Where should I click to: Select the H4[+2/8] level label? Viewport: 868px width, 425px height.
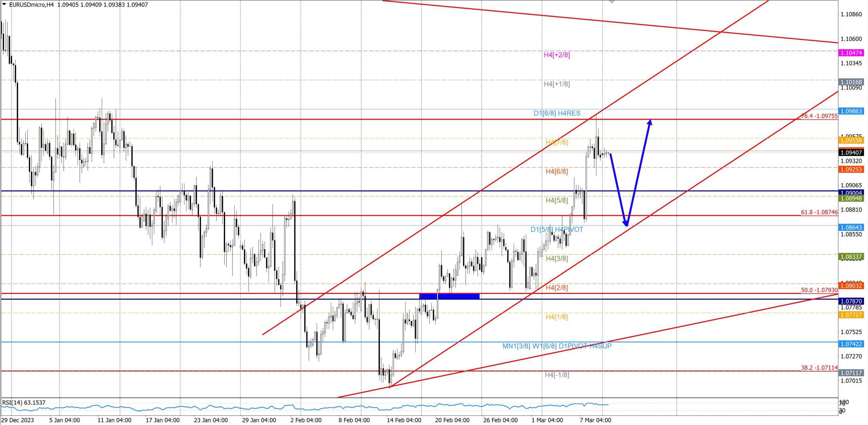point(557,55)
